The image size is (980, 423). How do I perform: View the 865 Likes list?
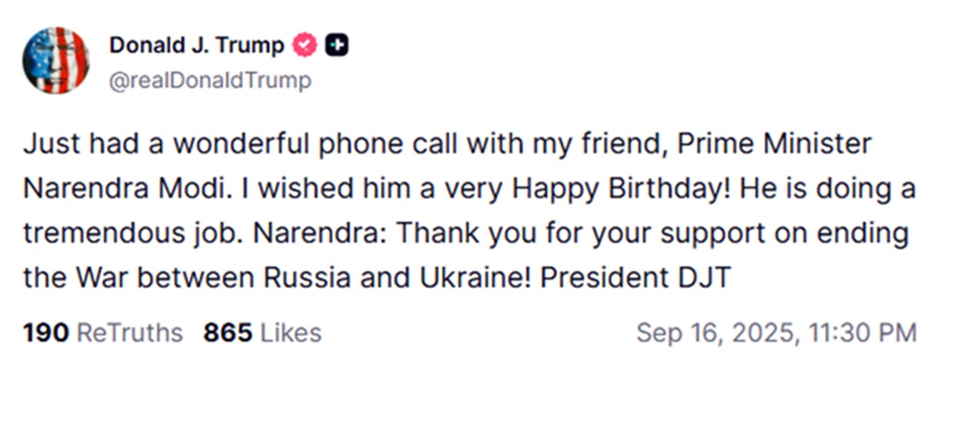click(x=262, y=333)
